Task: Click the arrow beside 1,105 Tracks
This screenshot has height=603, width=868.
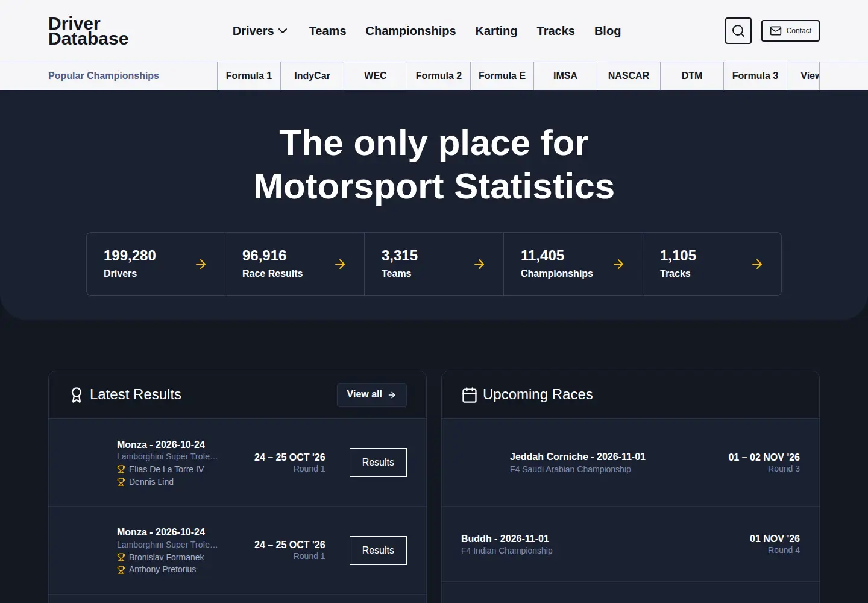Action: [x=757, y=264]
